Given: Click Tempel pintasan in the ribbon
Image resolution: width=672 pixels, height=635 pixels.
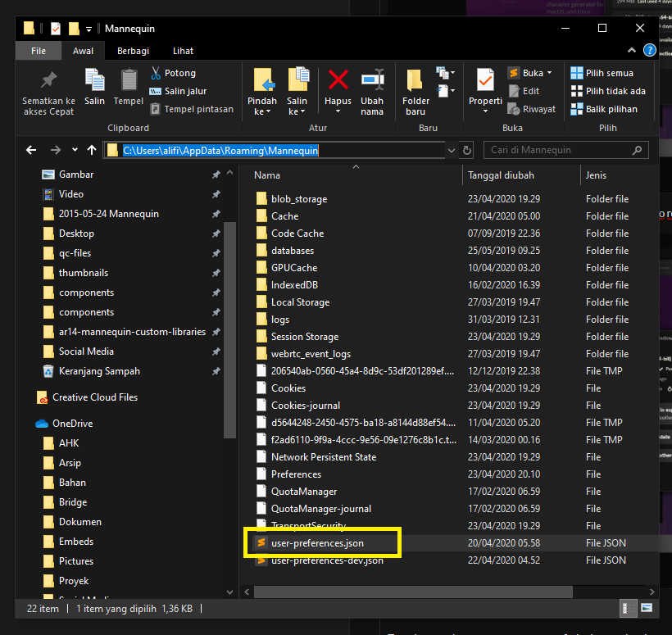Looking at the screenshot, I should pyautogui.click(x=192, y=109).
